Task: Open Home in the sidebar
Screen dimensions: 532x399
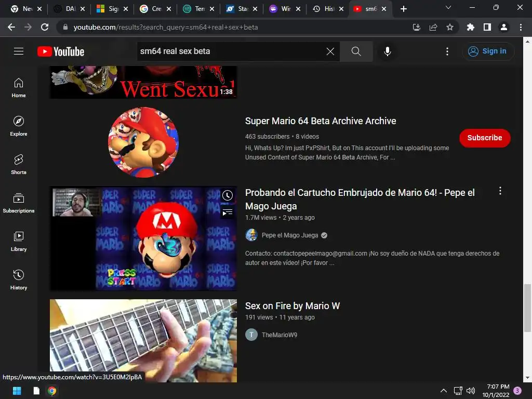Action: point(19,87)
